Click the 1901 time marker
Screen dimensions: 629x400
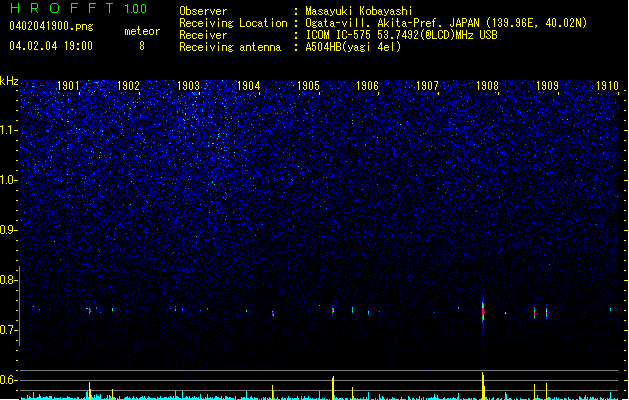tap(68, 85)
